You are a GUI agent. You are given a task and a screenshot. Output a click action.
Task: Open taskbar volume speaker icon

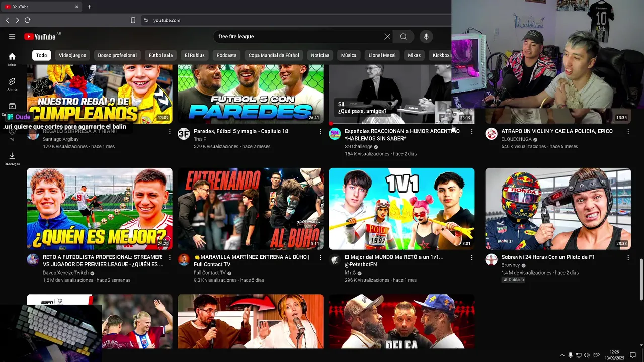pos(587,355)
